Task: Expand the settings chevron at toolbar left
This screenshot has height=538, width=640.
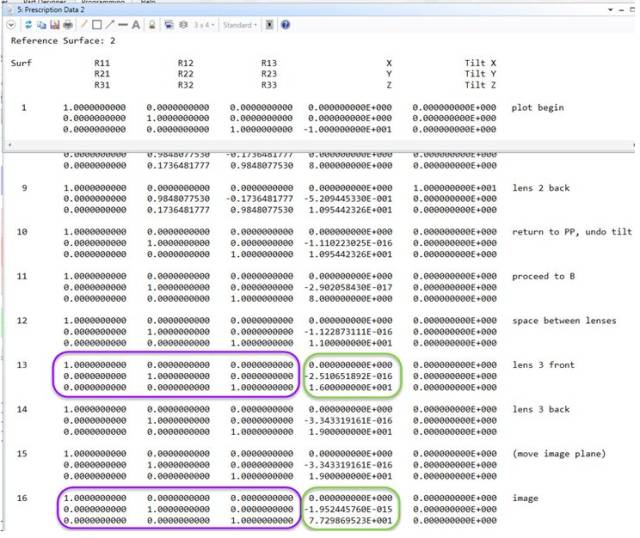Action: pos(12,24)
